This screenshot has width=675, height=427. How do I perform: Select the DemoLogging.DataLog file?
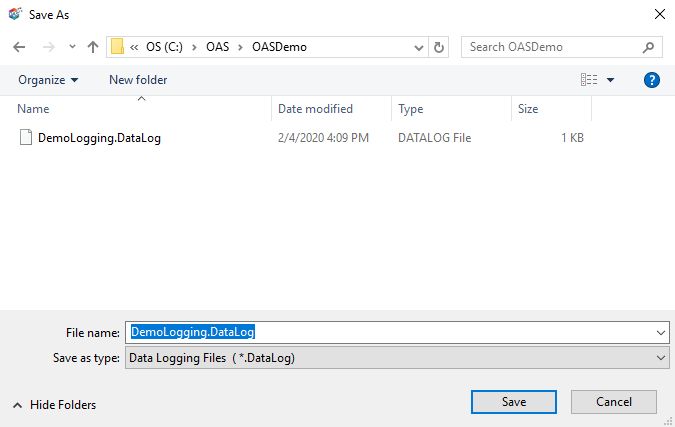pos(99,138)
